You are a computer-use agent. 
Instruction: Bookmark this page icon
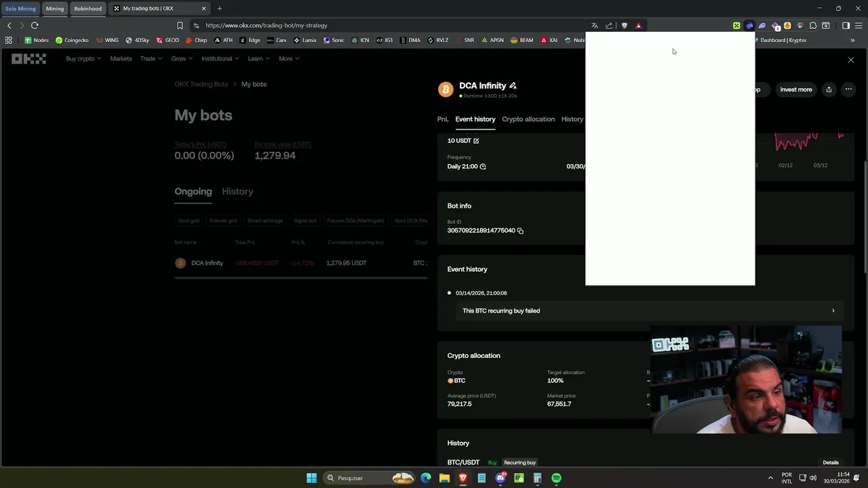[180, 25]
